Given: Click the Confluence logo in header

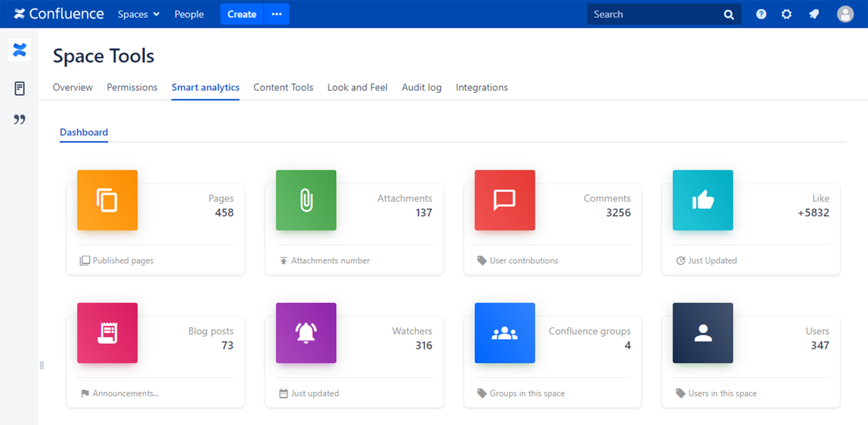Looking at the screenshot, I should (59, 14).
